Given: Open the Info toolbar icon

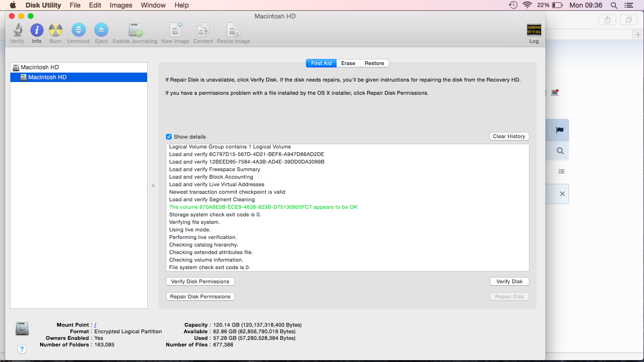Looking at the screenshot, I should 37,30.
